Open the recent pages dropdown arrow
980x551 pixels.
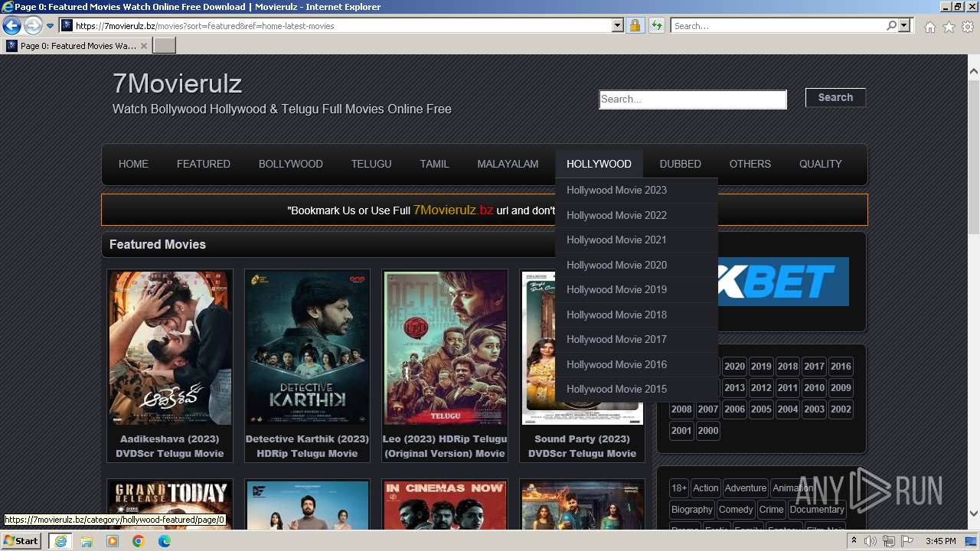point(50,25)
